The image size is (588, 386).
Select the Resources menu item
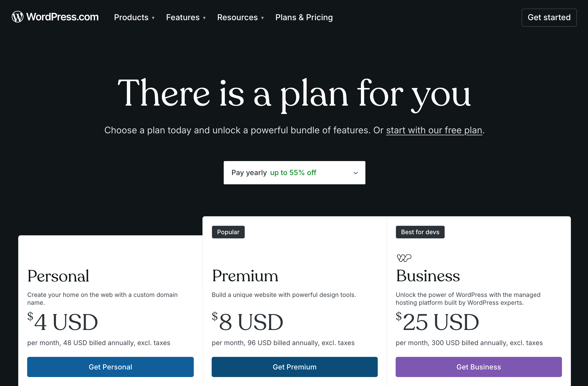(237, 17)
